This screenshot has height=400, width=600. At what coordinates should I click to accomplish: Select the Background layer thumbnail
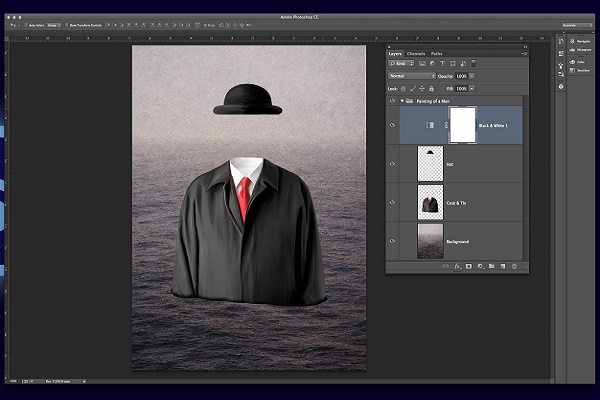tap(430, 241)
